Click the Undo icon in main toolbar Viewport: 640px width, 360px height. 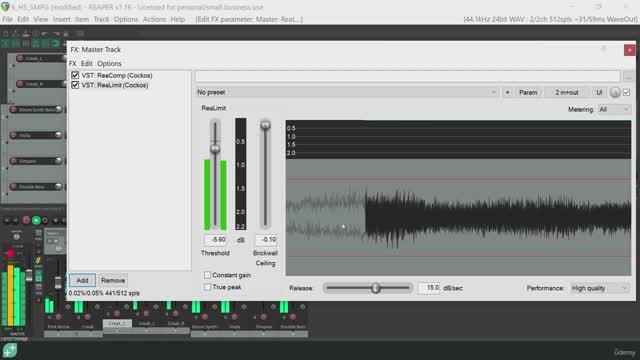pos(45,34)
